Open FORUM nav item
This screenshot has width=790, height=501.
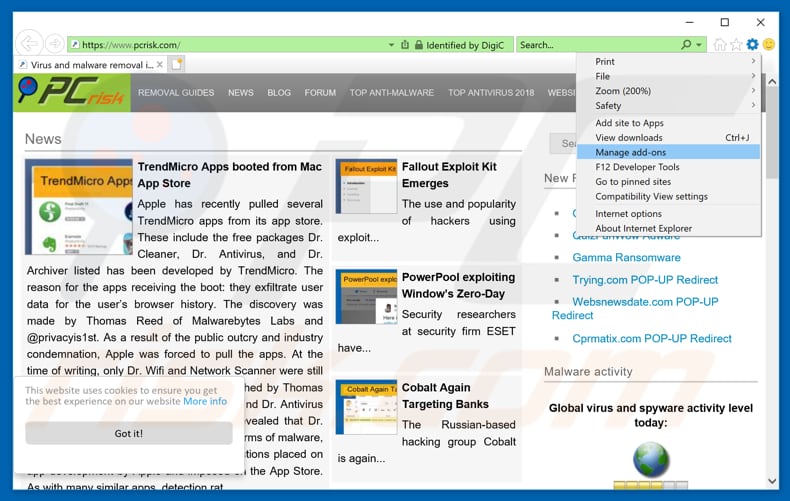point(320,93)
